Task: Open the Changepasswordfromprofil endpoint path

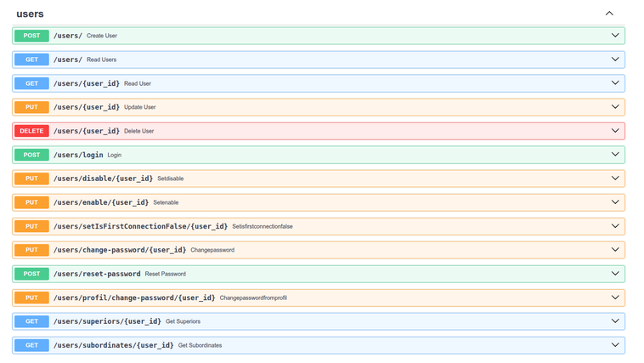Action: click(x=134, y=298)
